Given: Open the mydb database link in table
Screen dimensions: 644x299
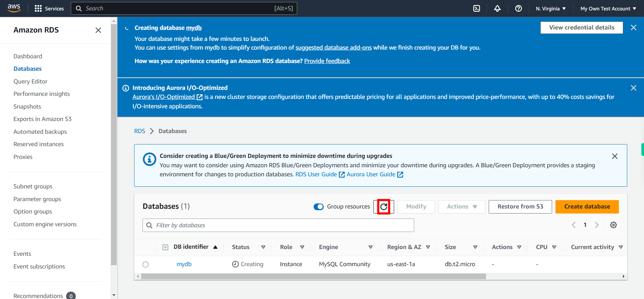Looking at the screenshot, I should click(x=184, y=264).
